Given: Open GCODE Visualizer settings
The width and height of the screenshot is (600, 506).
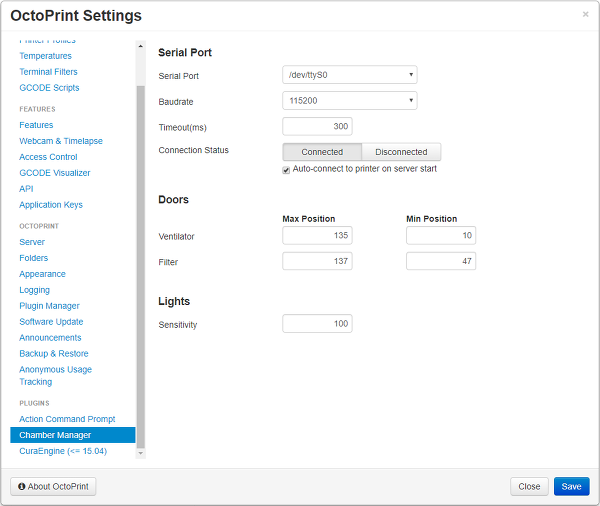Looking at the screenshot, I should 55,173.
